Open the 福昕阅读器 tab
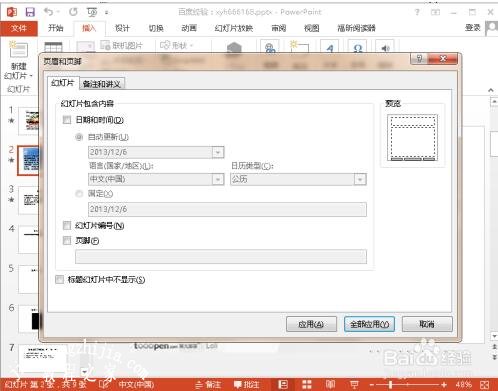The image size is (498, 391). pyautogui.click(x=356, y=28)
